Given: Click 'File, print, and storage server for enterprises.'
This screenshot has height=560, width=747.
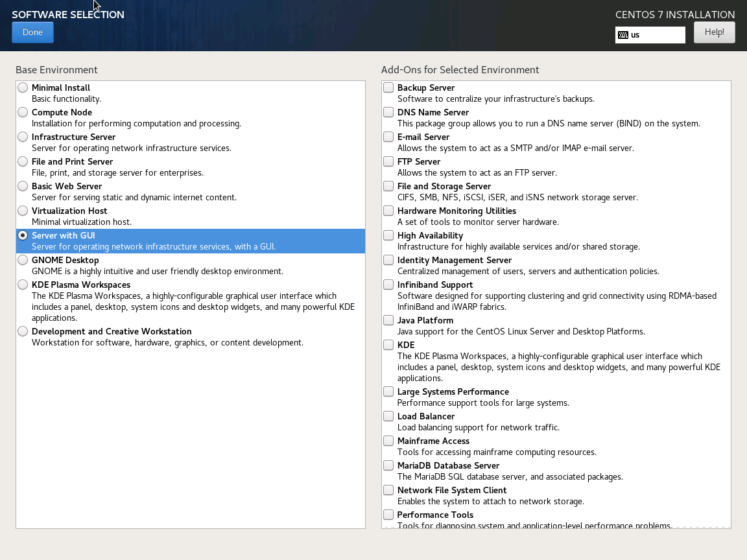Looking at the screenshot, I should (x=117, y=173).
